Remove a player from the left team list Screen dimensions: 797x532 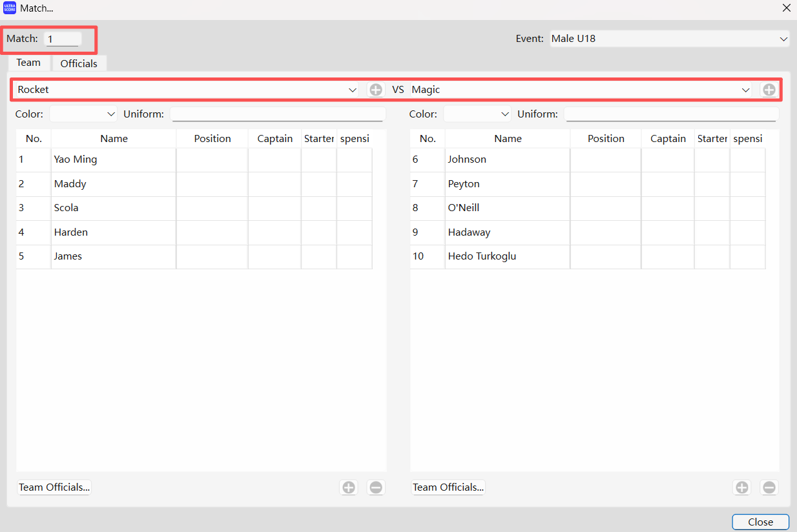pyautogui.click(x=376, y=487)
